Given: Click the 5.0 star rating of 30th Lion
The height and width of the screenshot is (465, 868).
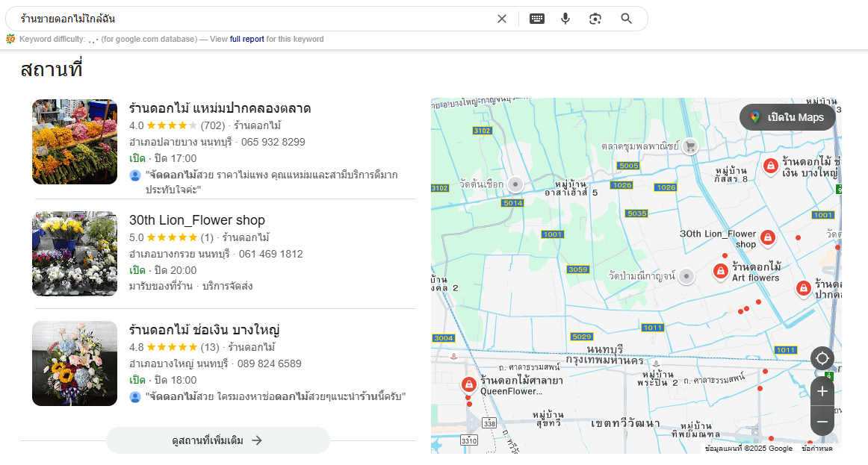Looking at the screenshot, I should click(x=171, y=238).
